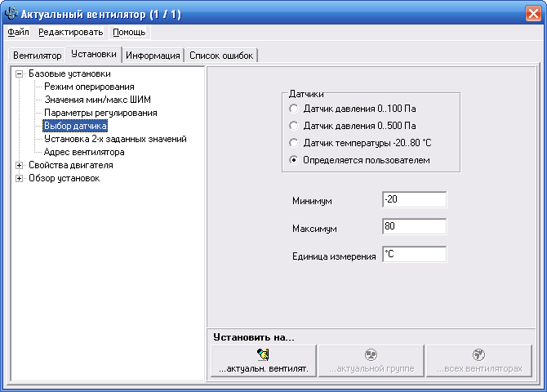Select Значения мин/макс ШИМ tree item

click(97, 100)
